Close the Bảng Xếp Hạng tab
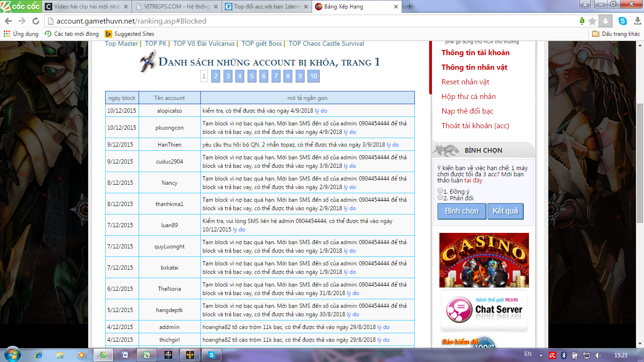The width and height of the screenshot is (644, 362). [x=396, y=7]
